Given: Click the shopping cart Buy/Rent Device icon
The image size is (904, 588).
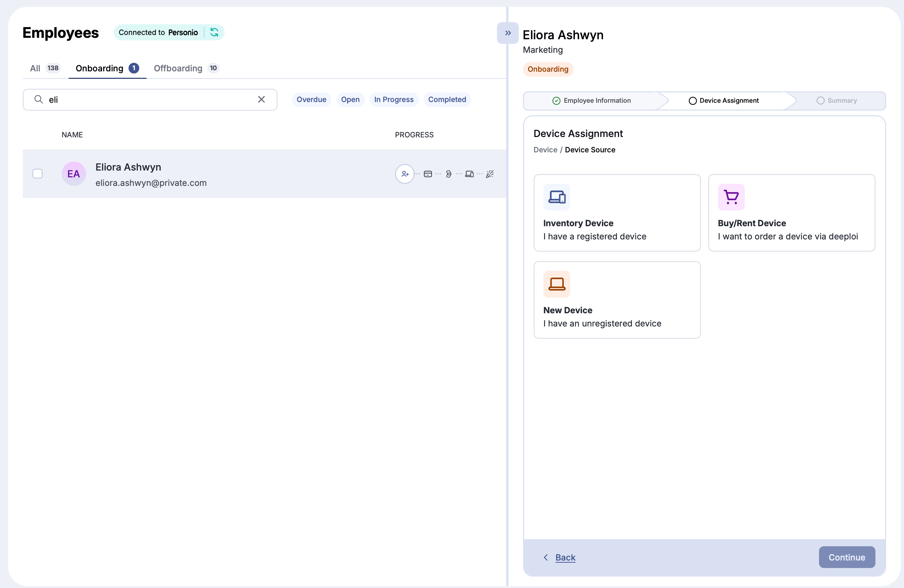Looking at the screenshot, I should [731, 197].
